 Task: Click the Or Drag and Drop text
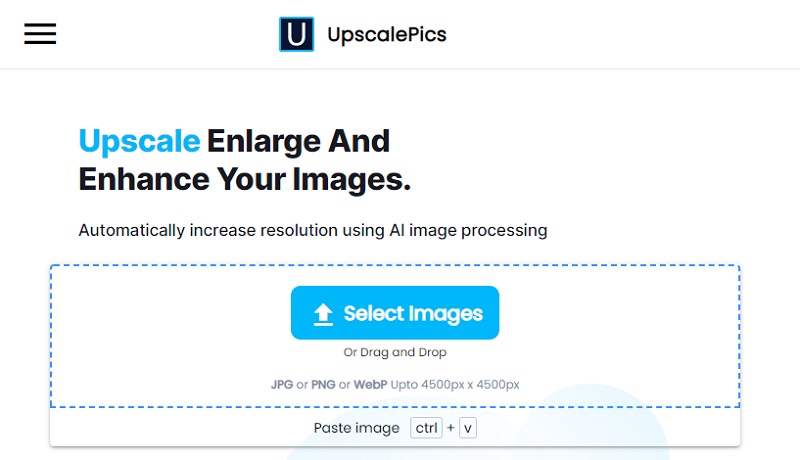tap(395, 352)
